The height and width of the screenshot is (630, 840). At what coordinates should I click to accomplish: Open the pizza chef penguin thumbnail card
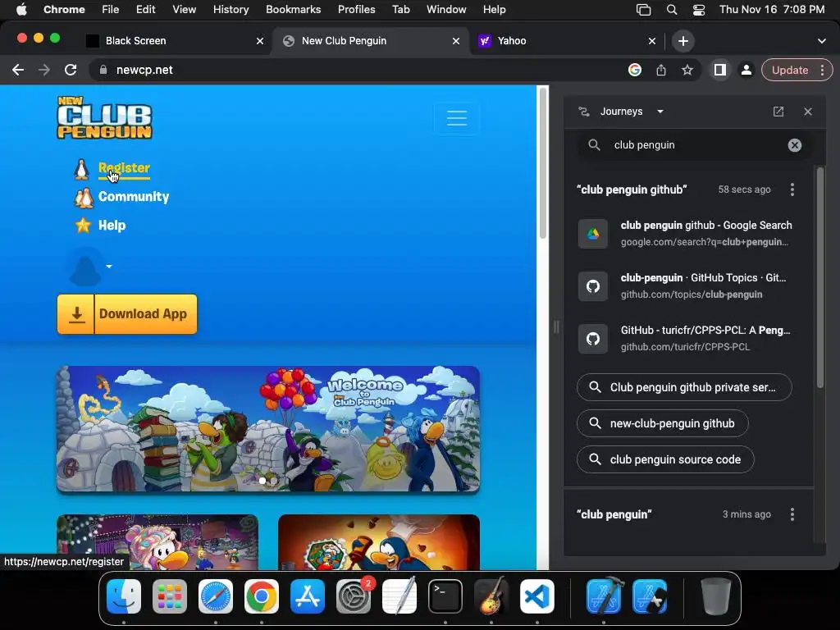tap(379, 541)
